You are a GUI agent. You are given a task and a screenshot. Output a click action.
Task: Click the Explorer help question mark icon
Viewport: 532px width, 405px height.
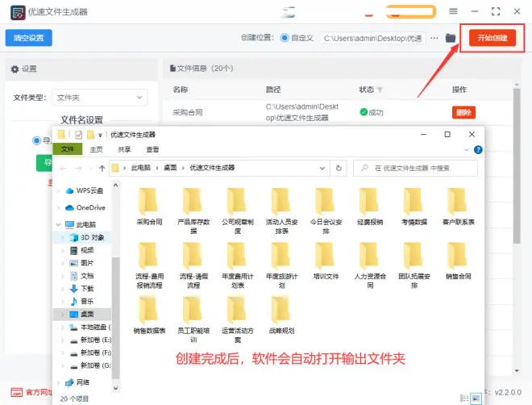478,150
